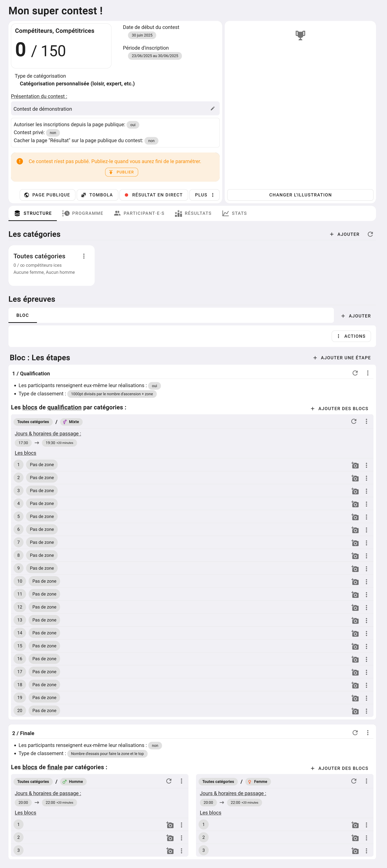Image resolution: width=387 pixels, height=868 pixels.
Task: Open the Tombola button
Action: point(97,195)
